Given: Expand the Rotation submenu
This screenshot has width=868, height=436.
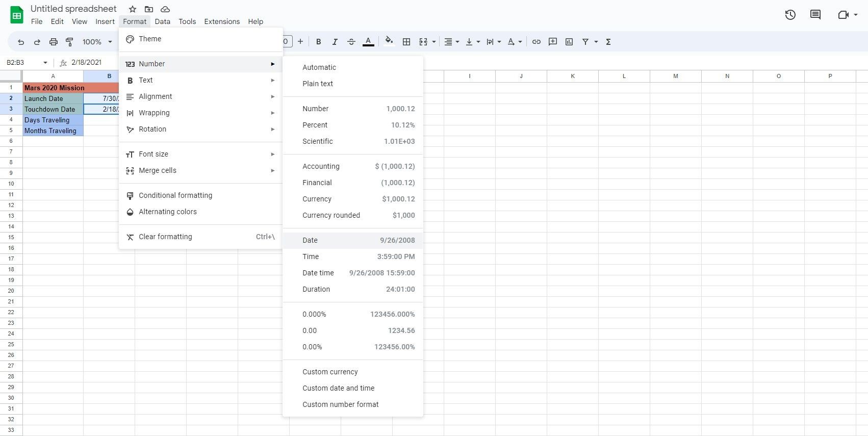Looking at the screenshot, I should tap(201, 129).
